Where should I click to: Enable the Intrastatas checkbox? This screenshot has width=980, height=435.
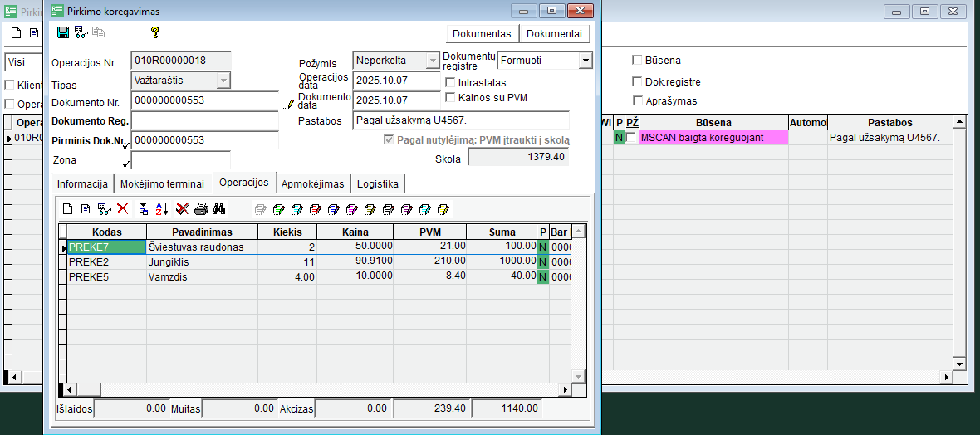(x=451, y=82)
